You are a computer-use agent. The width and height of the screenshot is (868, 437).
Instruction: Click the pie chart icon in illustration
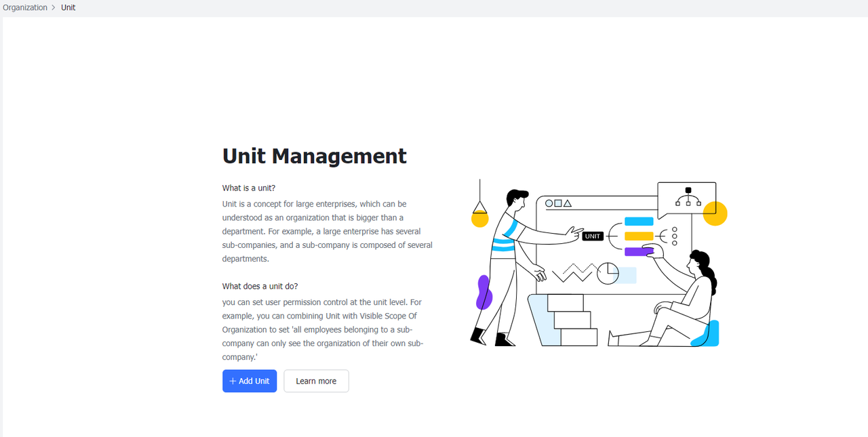pos(608,274)
